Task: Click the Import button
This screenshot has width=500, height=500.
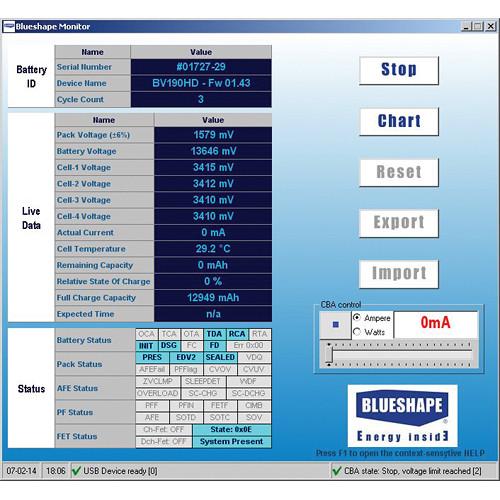Action: 399,274
